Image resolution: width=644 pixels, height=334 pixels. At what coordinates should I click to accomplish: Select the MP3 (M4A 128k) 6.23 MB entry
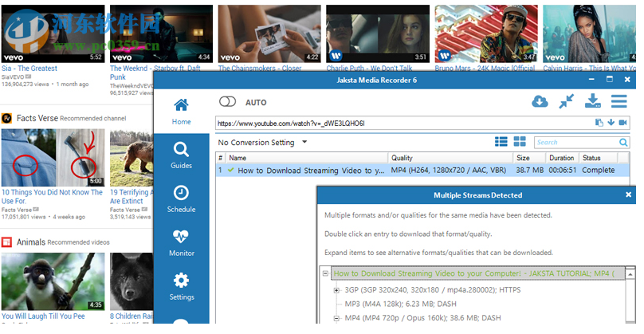(400, 304)
